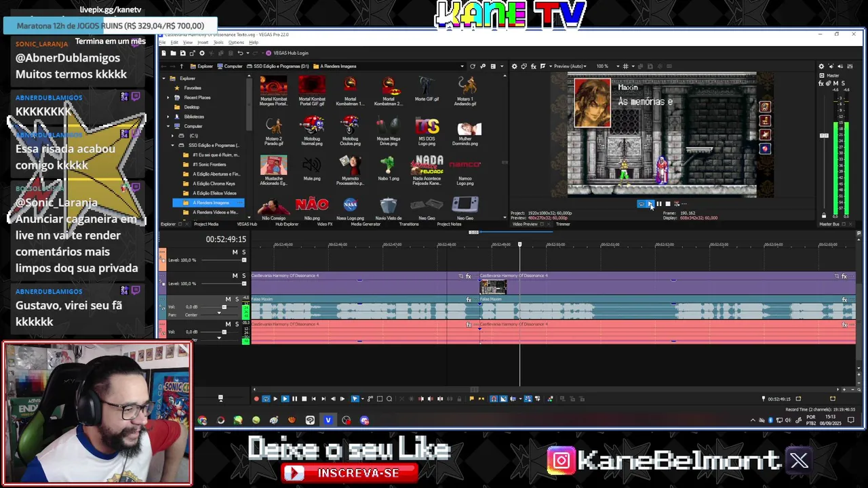This screenshot has height=488, width=868.
Task: Open Video Preview properties gear icon
Action: pos(514,66)
